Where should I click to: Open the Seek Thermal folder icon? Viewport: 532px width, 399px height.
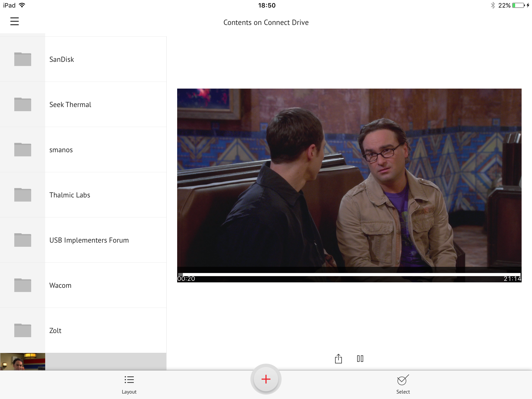click(x=23, y=104)
